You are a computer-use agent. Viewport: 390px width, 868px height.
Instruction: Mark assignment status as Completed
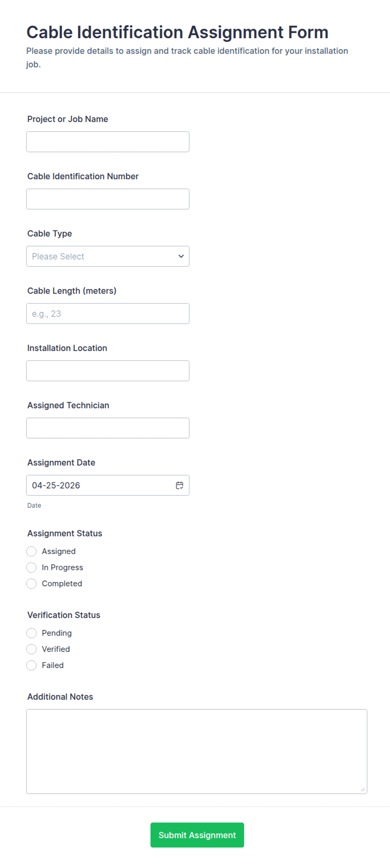(31, 583)
